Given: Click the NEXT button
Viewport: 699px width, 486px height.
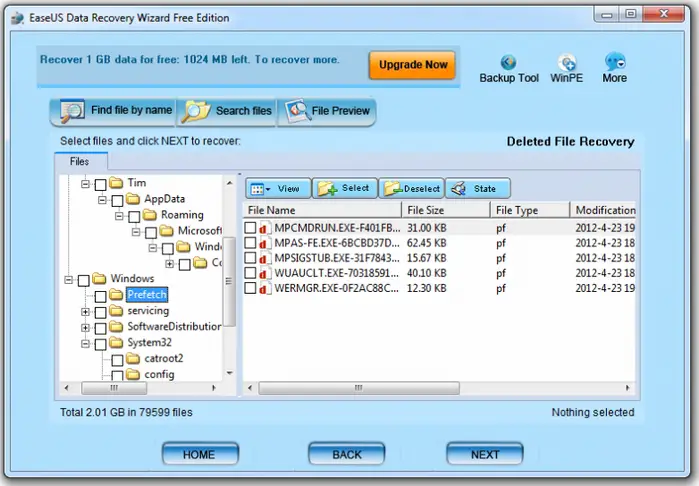Looking at the screenshot, I should pyautogui.click(x=485, y=454).
